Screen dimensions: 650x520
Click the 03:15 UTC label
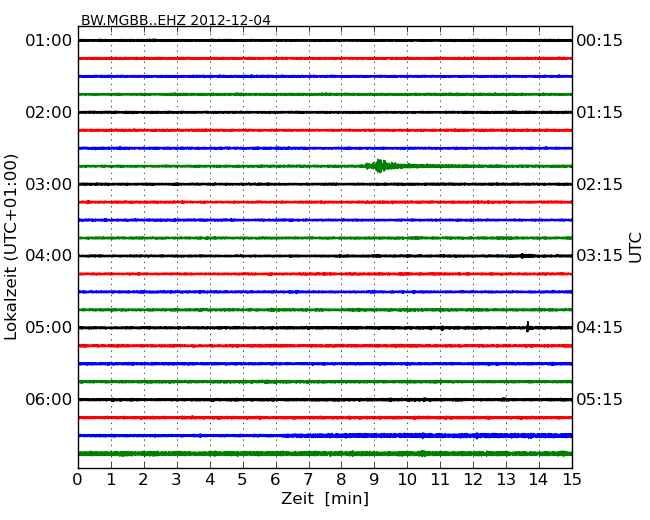(599, 255)
